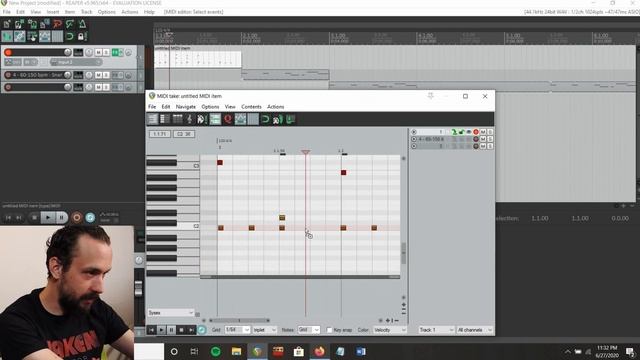Click the MIDI editor step input icon

point(278,119)
